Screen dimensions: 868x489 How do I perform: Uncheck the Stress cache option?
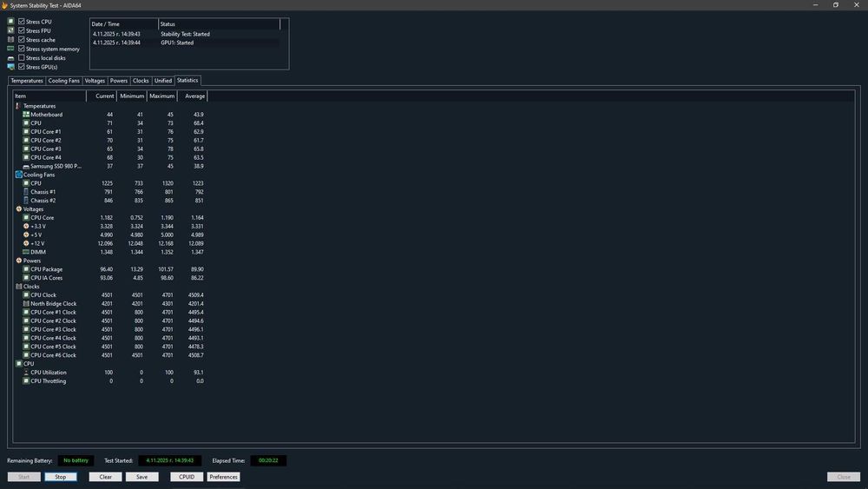[x=22, y=40]
